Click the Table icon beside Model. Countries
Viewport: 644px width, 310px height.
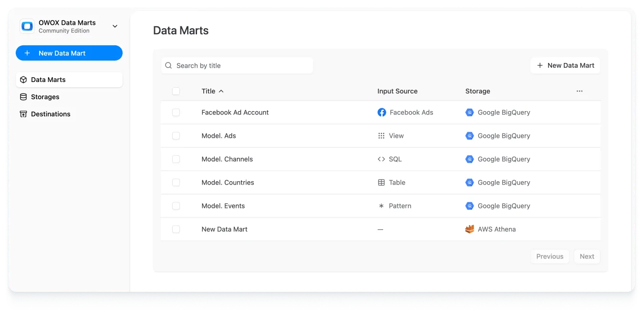point(381,182)
